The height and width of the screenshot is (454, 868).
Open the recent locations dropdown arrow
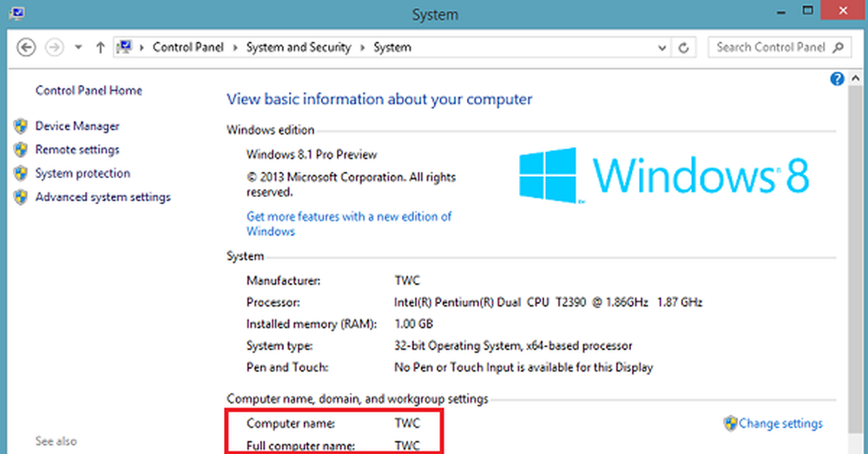pos(79,48)
